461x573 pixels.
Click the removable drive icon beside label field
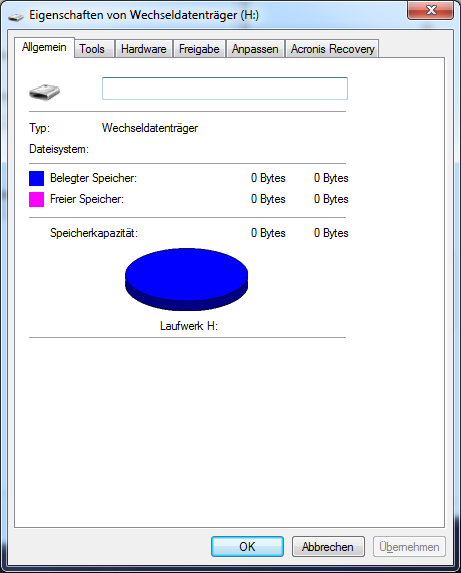[x=45, y=92]
